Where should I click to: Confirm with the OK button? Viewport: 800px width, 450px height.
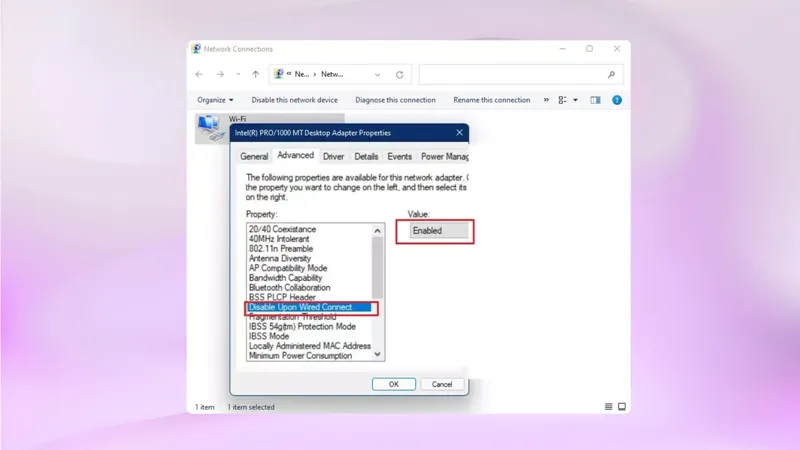coord(394,384)
